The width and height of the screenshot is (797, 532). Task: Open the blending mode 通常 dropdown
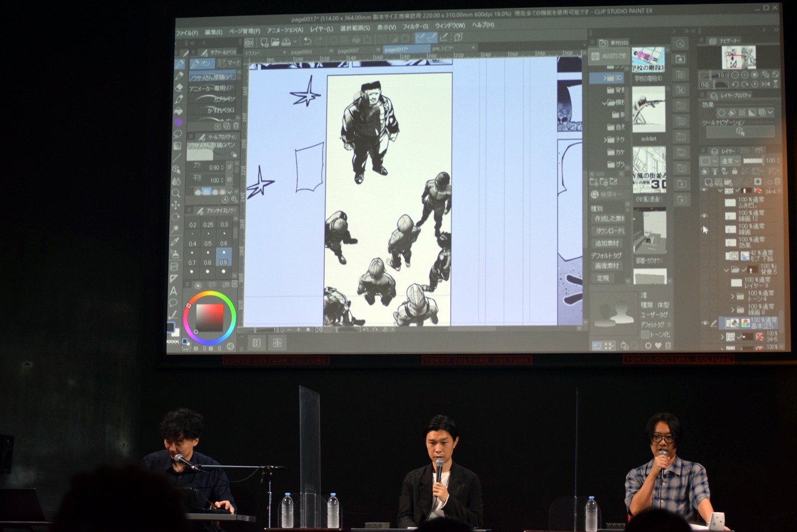pyautogui.click(x=730, y=161)
